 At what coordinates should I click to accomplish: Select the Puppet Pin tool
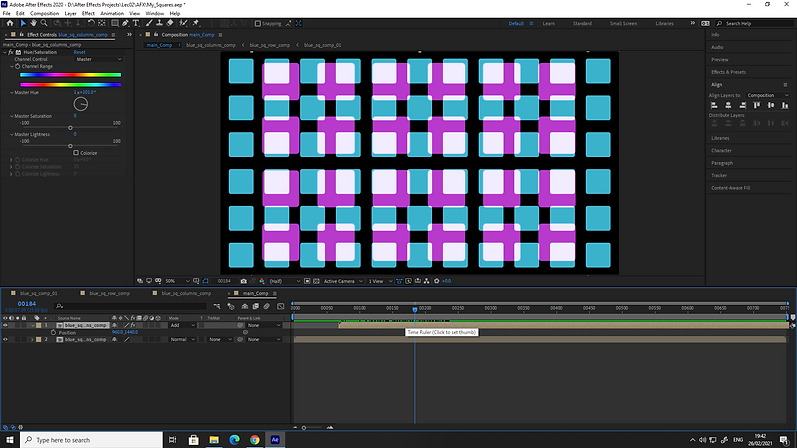pyautogui.click(x=196, y=23)
